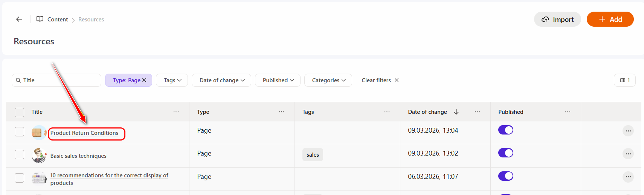Select the Product Return Conditions checkbox
Image resolution: width=644 pixels, height=195 pixels.
pyautogui.click(x=19, y=132)
